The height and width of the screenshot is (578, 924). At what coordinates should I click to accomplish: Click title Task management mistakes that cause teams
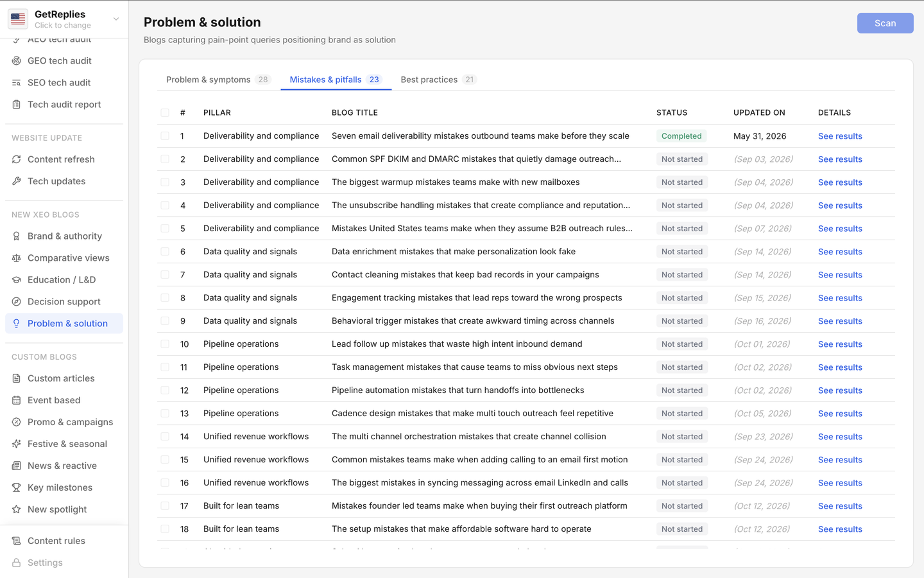475,367
